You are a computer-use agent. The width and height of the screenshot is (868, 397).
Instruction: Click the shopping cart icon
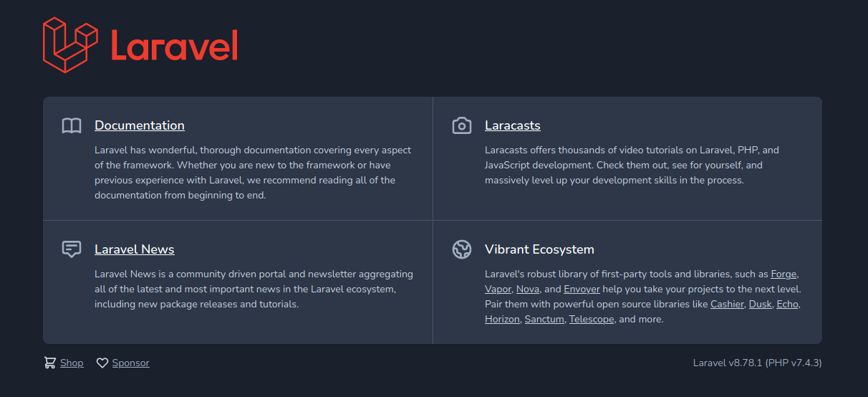pos(49,363)
